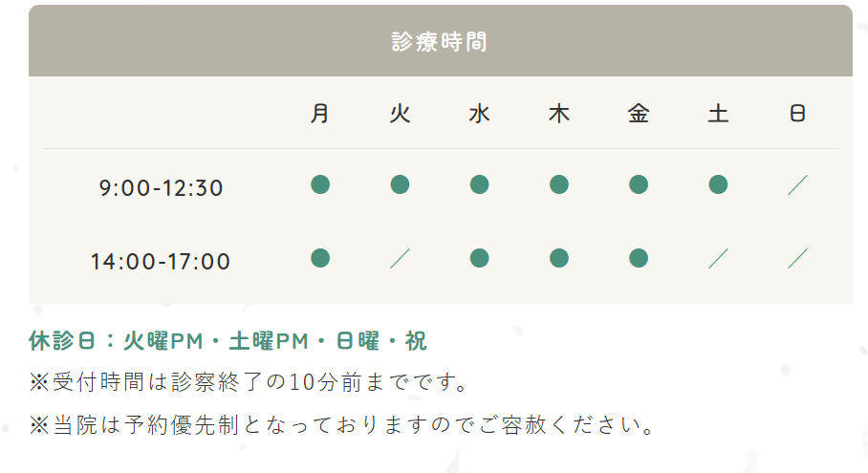Click the Tuesday afternoon closed slash
This screenshot has width=868, height=473.
click(401, 258)
